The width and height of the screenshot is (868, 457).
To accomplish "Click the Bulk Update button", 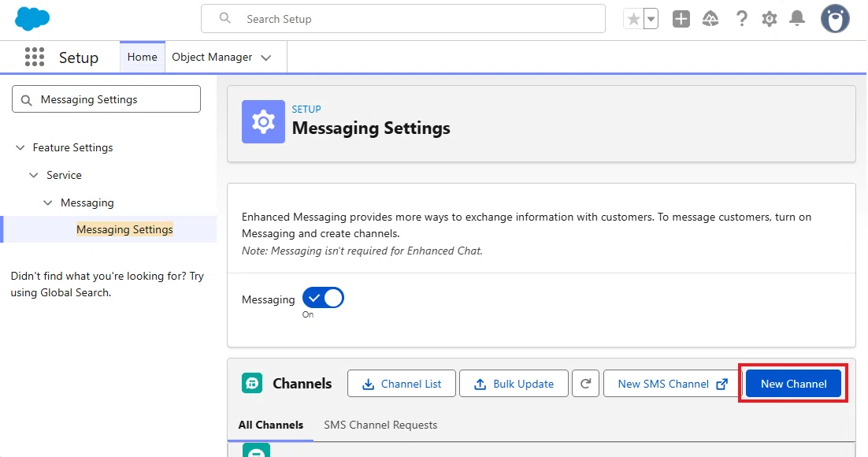I will tap(514, 384).
